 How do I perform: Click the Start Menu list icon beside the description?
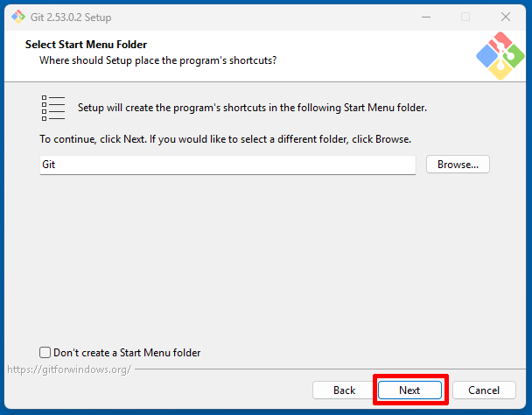(53, 108)
